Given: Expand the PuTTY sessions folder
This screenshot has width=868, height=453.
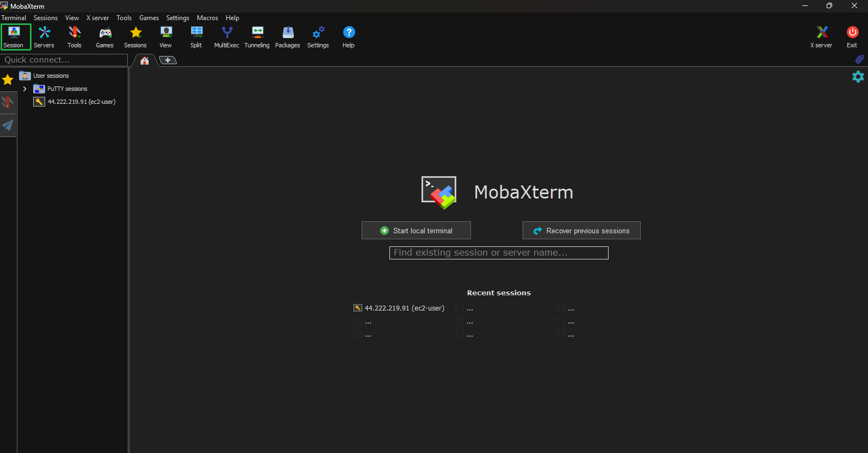Looking at the screenshot, I should 24,89.
